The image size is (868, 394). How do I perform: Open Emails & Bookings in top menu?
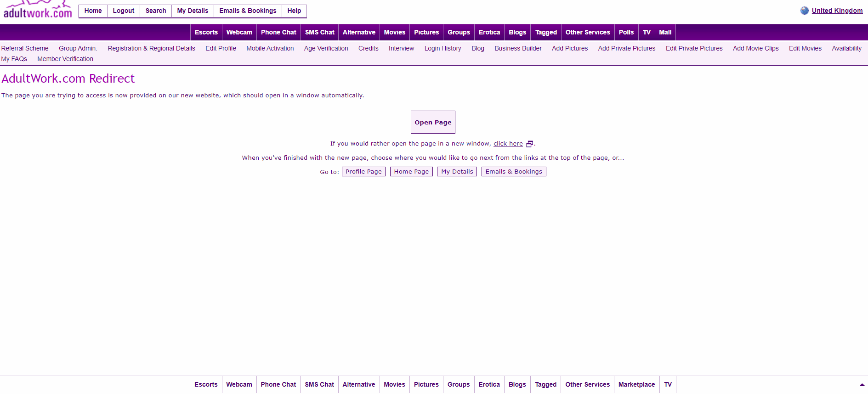(248, 11)
